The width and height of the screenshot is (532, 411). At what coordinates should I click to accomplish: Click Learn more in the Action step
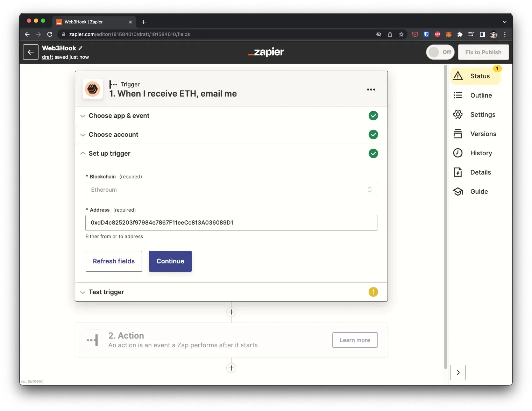pyautogui.click(x=355, y=340)
